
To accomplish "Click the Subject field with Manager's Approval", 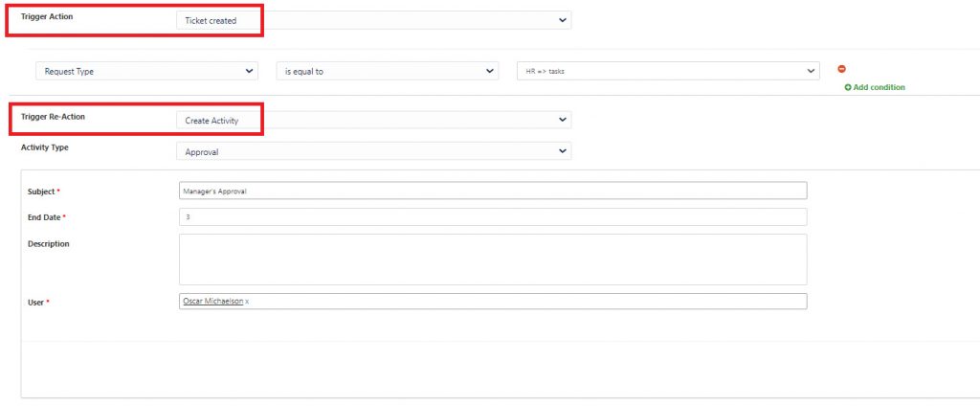I will coord(493,191).
